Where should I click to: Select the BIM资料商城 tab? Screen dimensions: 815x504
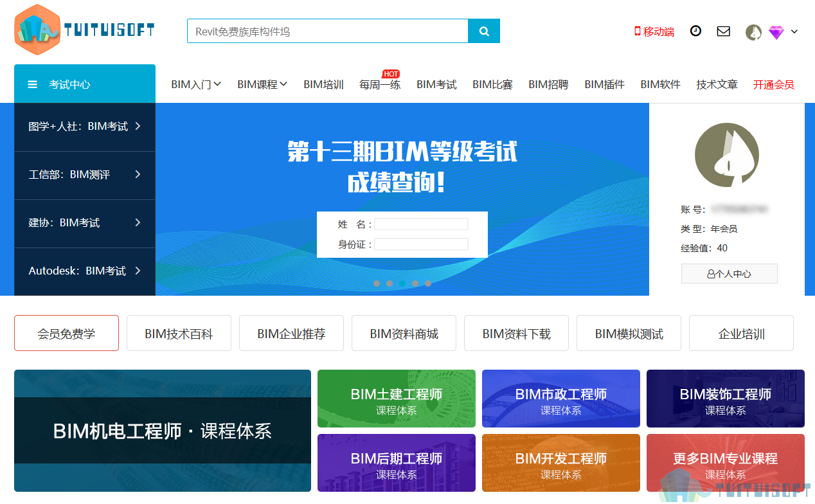tap(404, 333)
